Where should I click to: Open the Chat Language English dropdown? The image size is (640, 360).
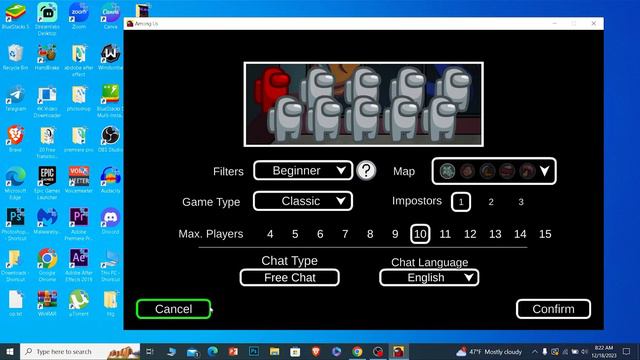[429, 278]
